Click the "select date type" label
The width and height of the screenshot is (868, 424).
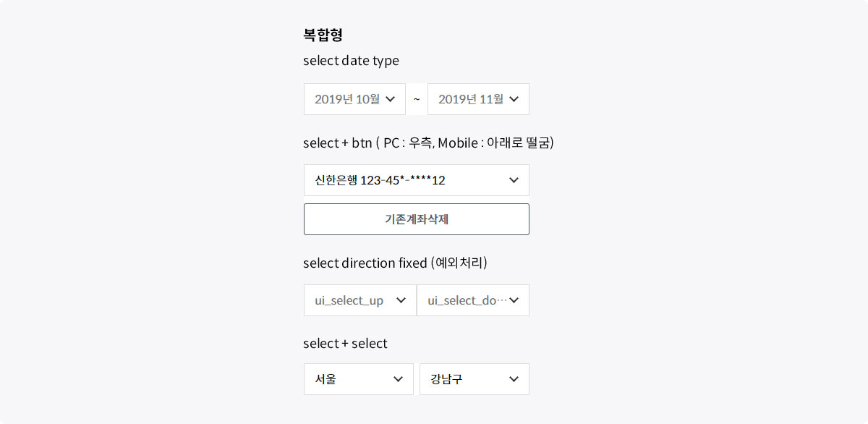[351, 61]
